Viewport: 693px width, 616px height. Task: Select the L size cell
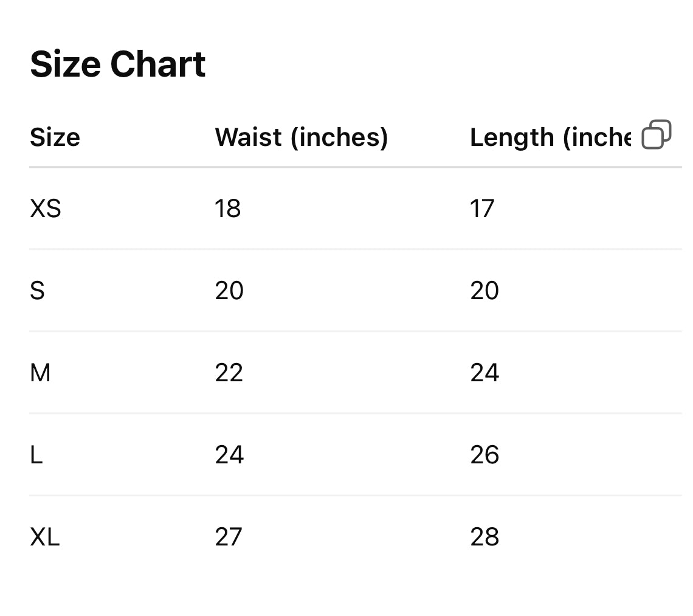(36, 455)
